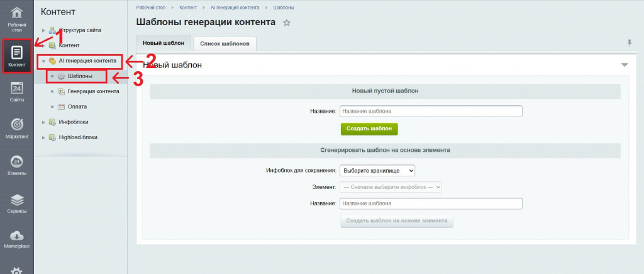Open the Marketplace cloud icon
The height and width of the screenshot is (274, 644).
point(17,236)
